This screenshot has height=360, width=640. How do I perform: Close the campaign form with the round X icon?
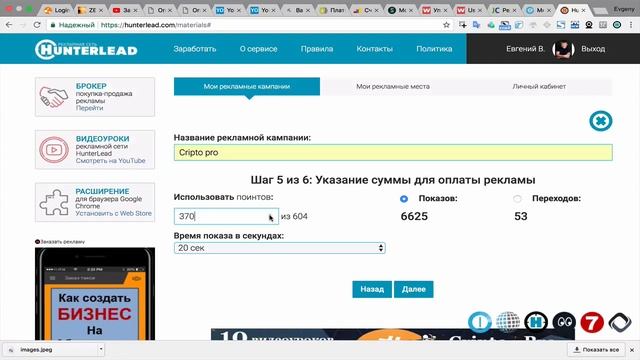(600, 121)
